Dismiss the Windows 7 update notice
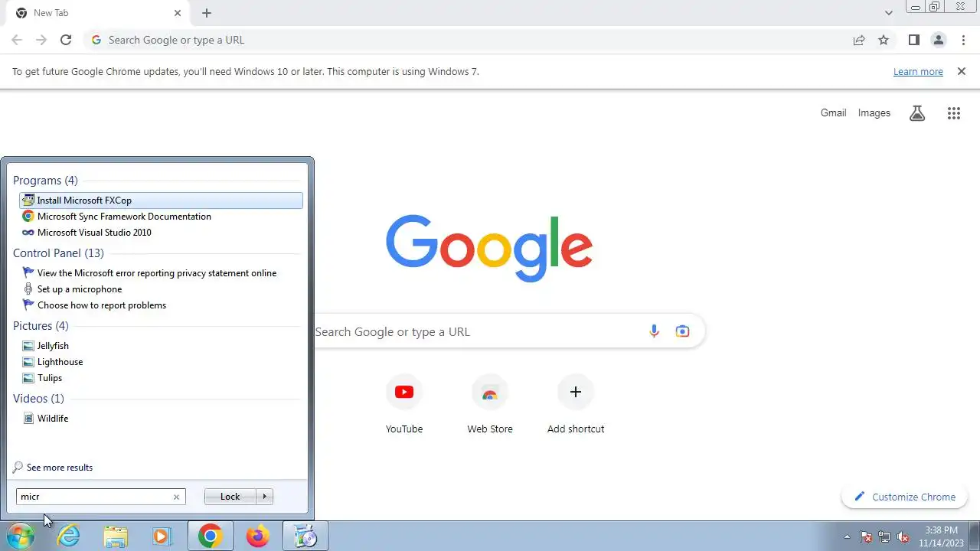980x551 pixels. [962, 71]
